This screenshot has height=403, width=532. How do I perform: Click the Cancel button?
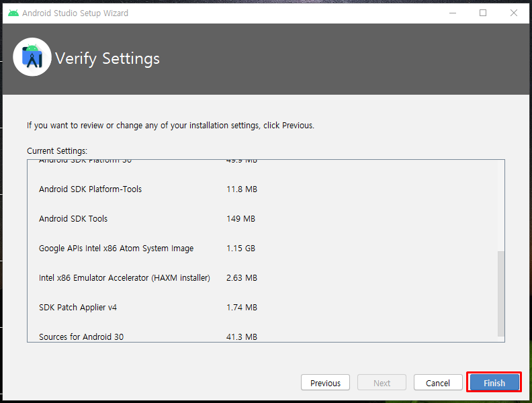[x=438, y=383]
